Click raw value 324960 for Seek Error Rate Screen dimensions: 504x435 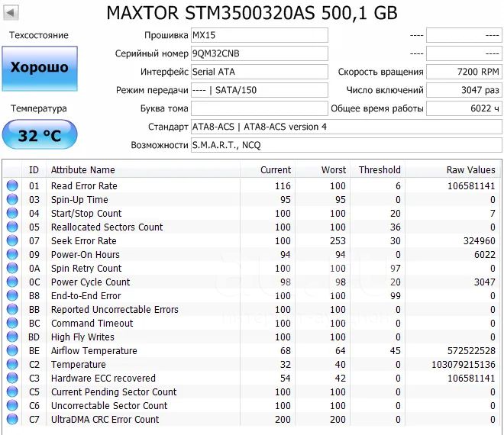(x=480, y=240)
